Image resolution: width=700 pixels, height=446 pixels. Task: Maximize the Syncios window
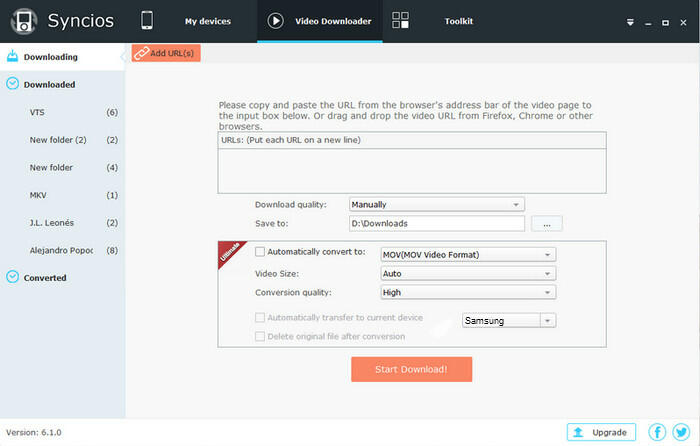pos(665,23)
